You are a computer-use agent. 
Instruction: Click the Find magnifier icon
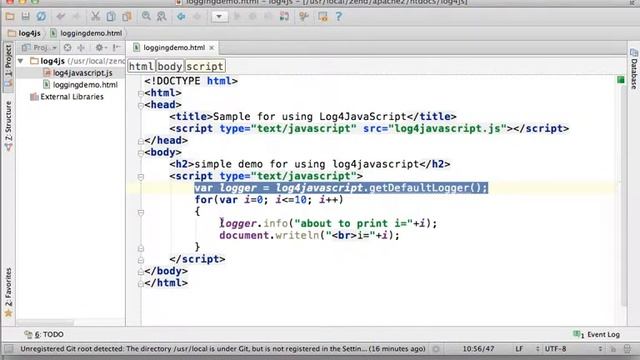[146, 16]
